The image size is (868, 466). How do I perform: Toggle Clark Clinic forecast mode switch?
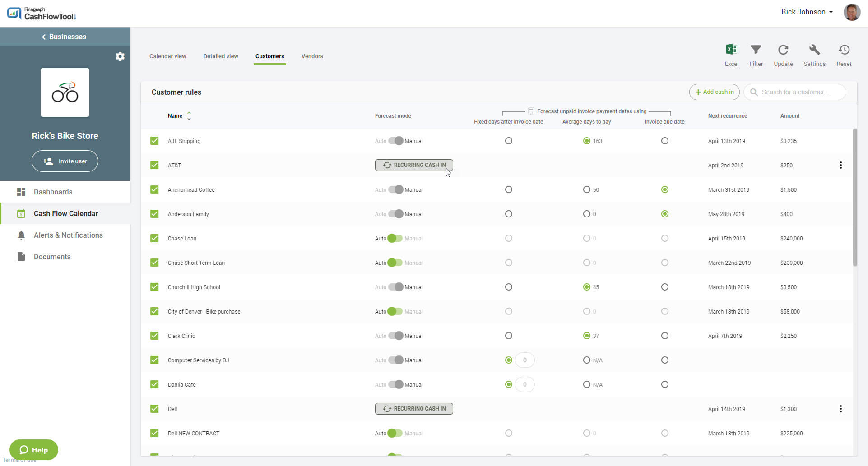tap(396, 336)
